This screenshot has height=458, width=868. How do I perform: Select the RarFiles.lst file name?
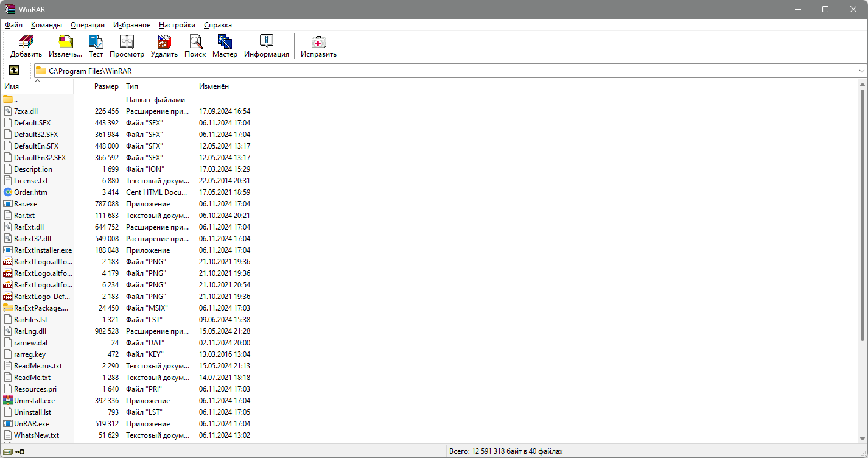(30, 320)
